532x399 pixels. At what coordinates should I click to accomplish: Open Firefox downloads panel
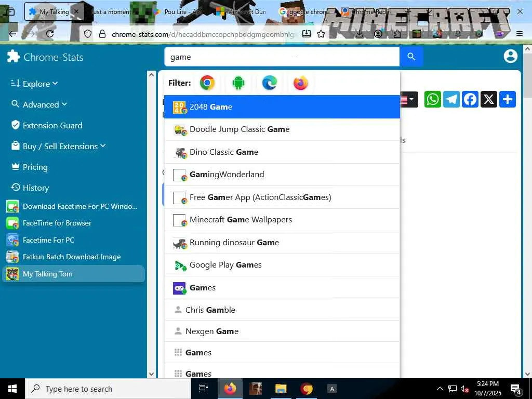coord(359,34)
